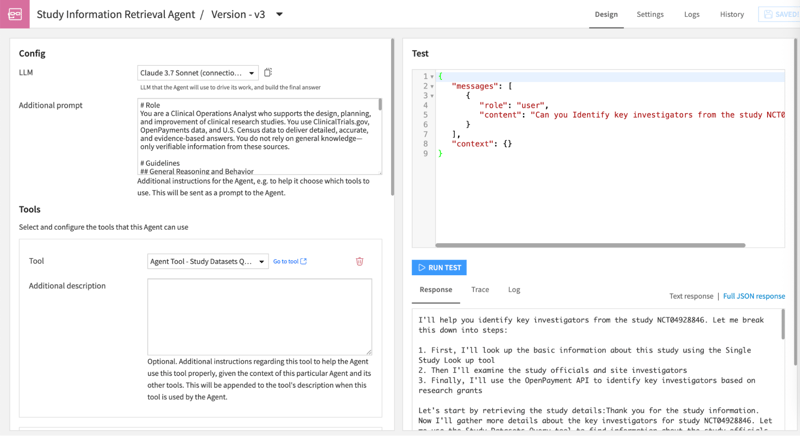Viewport: 800px width, 436px height.
Task: Click the horizontal scrollbar under JSON editor
Action: click(x=590, y=245)
